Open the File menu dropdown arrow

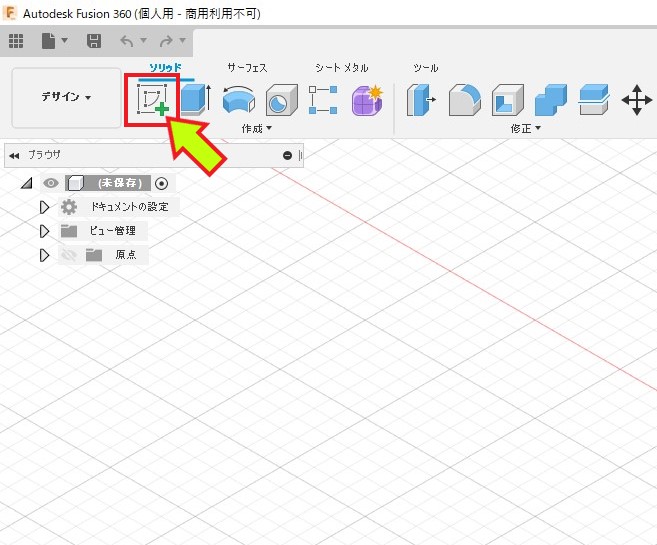64,40
